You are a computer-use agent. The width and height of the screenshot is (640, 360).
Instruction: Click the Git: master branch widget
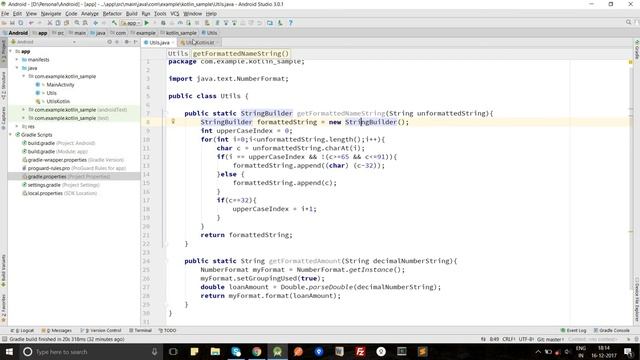click(x=551, y=339)
